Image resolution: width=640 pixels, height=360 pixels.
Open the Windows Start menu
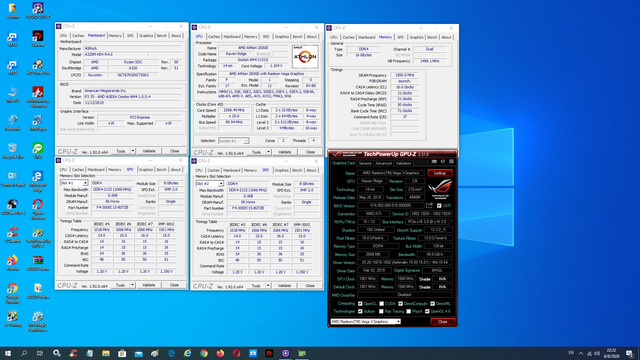[x=8, y=353]
